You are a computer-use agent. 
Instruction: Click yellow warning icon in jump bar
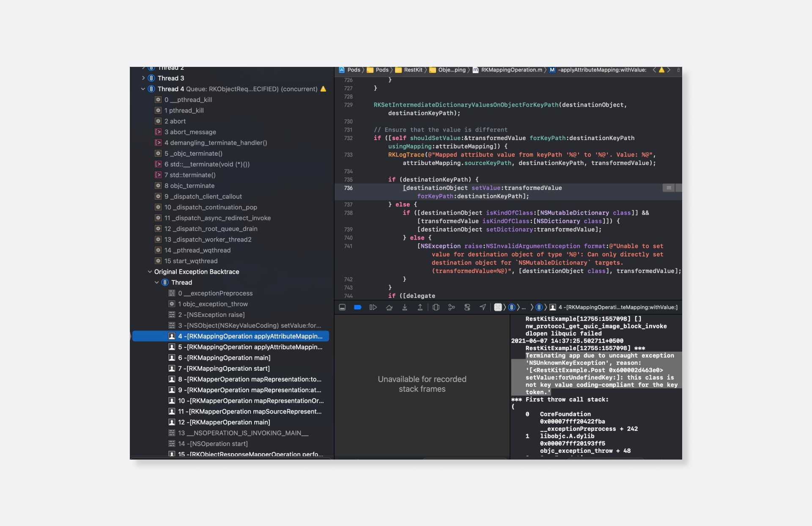click(661, 70)
